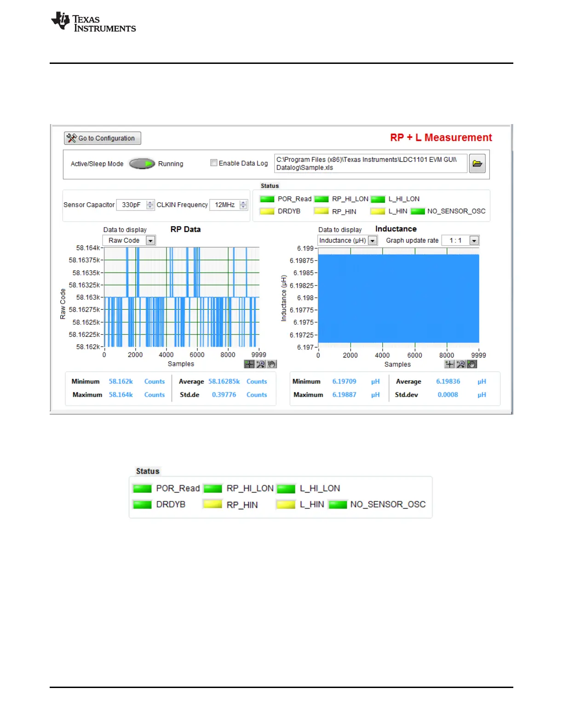563x728 pixels.
Task: Click the wrench icon on Go to Configuration
Action: [x=71, y=138]
